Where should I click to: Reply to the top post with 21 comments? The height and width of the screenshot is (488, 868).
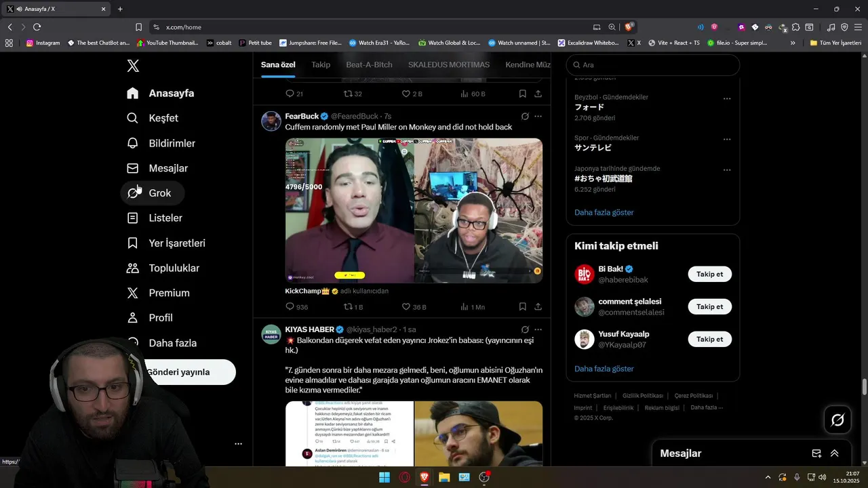(294, 94)
